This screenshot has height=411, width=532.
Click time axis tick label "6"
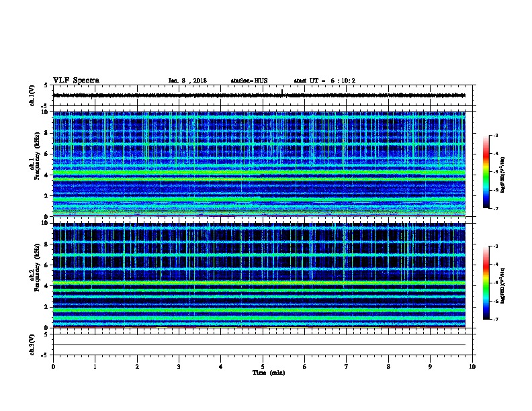pyautogui.click(x=304, y=367)
